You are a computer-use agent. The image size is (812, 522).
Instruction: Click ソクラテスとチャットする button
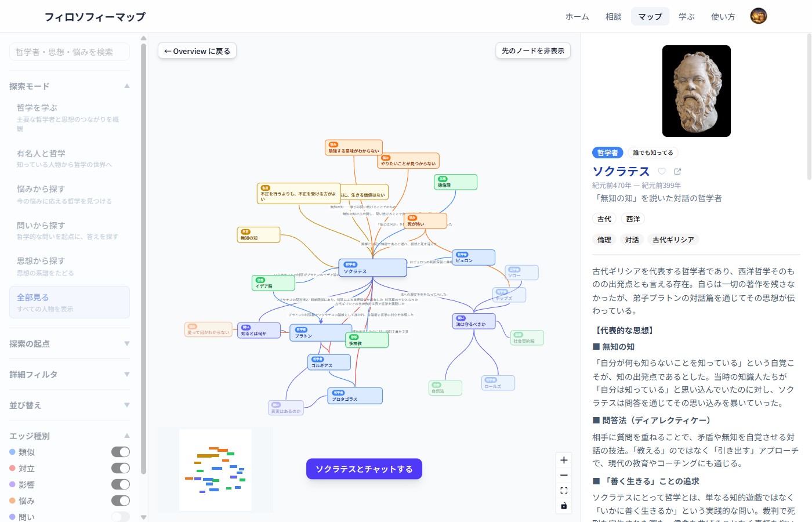coord(364,469)
